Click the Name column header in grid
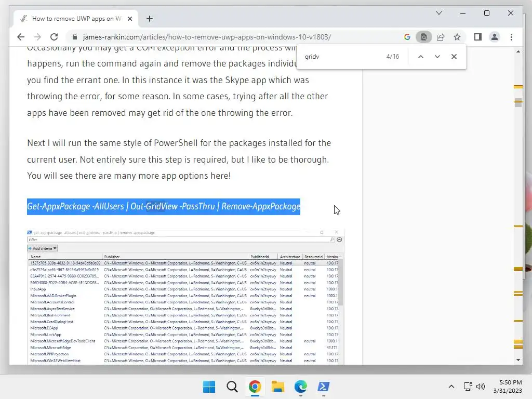The height and width of the screenshot is (399, 532). click(65, 257)
